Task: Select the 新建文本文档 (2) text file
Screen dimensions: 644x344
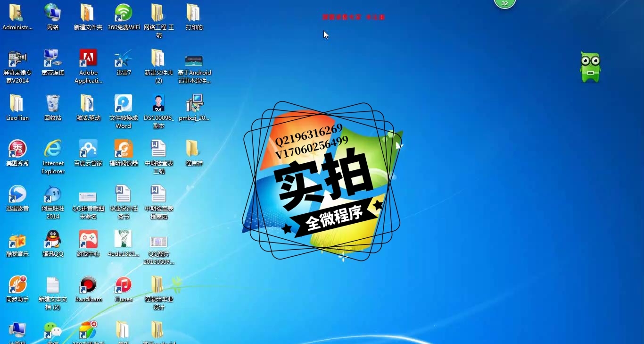Action: point(53,293)
